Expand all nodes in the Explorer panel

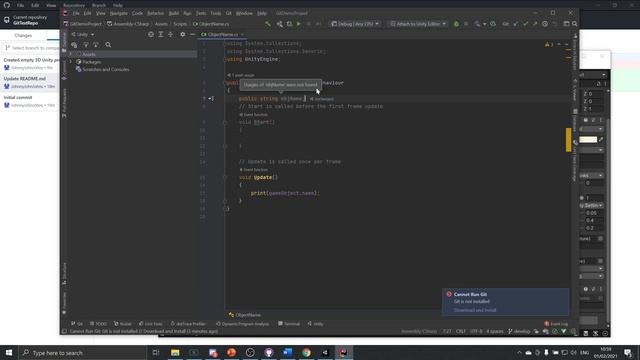point(161,35)
